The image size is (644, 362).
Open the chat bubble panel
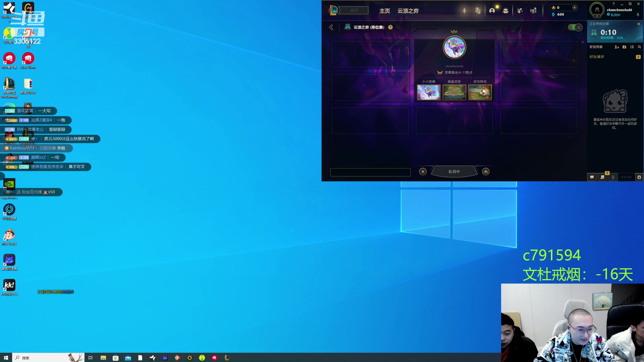click(592, 177)
